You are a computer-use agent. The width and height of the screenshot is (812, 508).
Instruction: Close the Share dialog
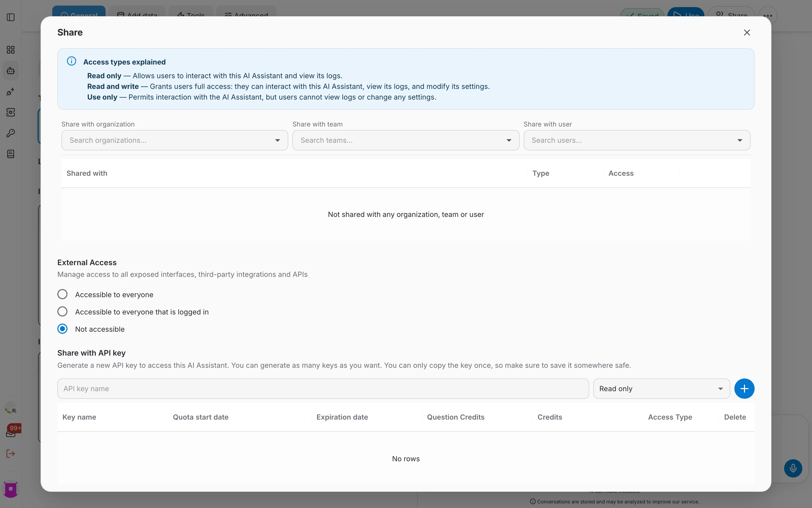click(x=747, y=33)
